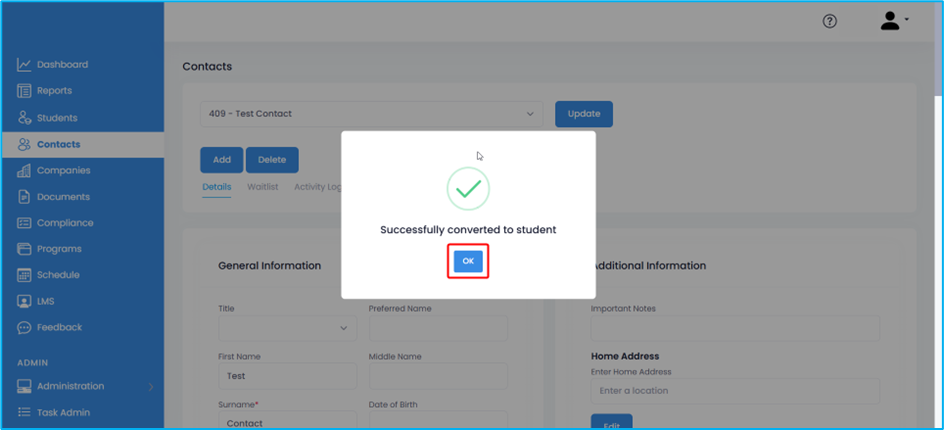Image resolution: width=944 pixels, height=430 pixels.
Task: Open the help question mark icon
Action: [829, 22]
